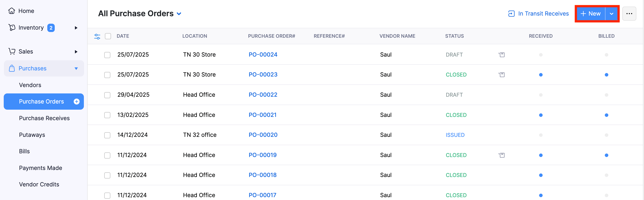The height and width of the screenshot is (200, 644).
Task: Open purchase order PO-00021 link
Action: [263, 115]
